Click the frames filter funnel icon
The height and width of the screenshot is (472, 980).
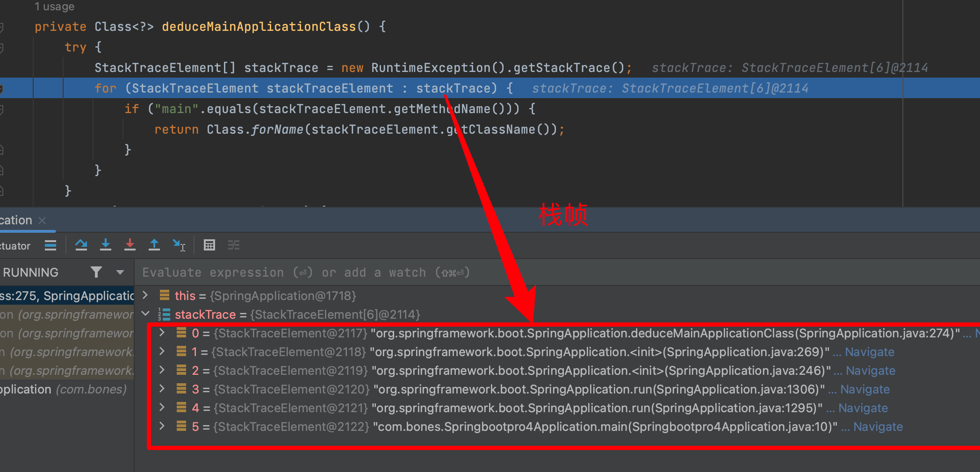pyautogui.click(x=96, y=272)
